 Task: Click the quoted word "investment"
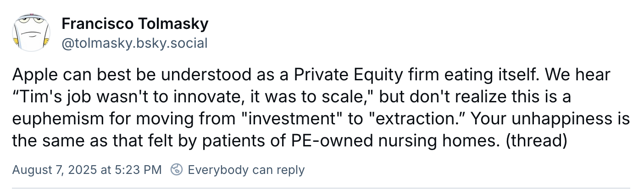pos(292,118)
